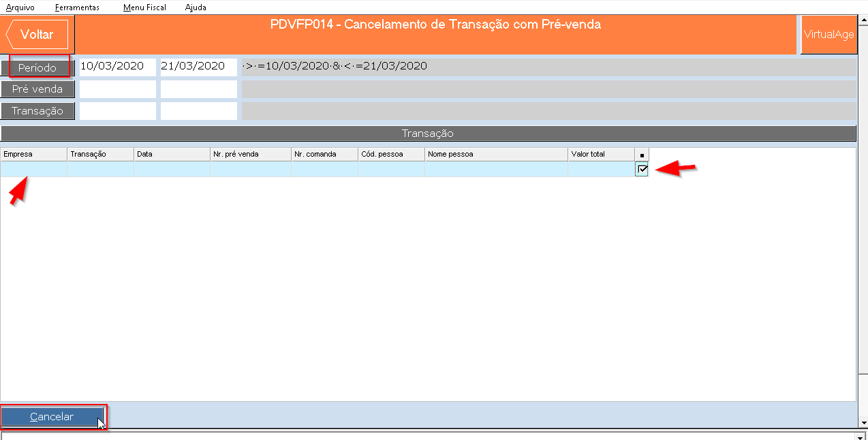868x440 pixels.
Task: Toggle the checkbox in the first grid row
Action: coord(642,170)
